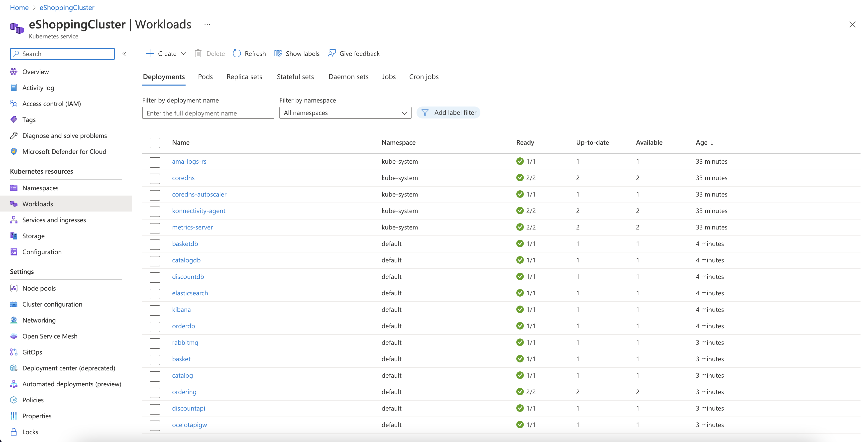
Task: Open Microsoft Defender for Cloud shield icon
Action: tap(13, 152)
